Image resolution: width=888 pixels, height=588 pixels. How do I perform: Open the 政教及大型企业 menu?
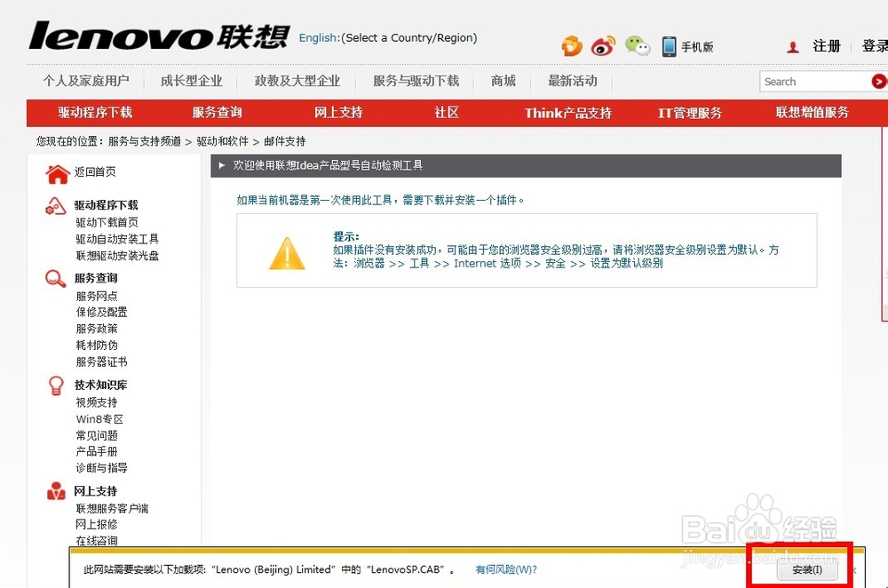297,81
